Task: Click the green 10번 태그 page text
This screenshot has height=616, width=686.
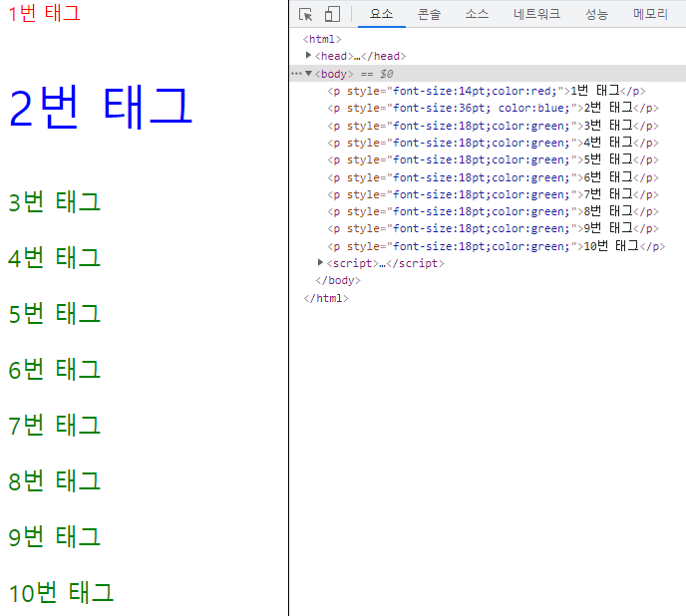Action: tap(61, 592)
